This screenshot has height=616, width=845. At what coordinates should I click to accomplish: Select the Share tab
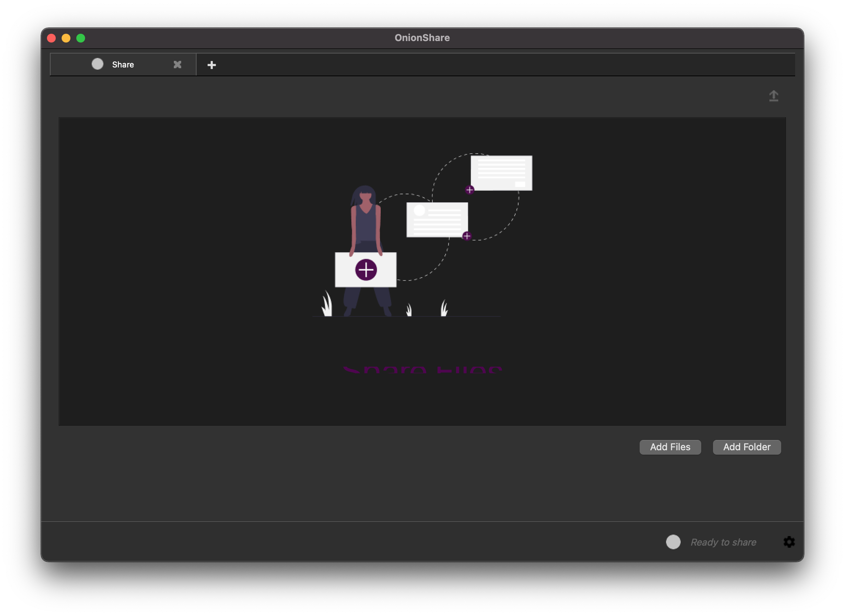click(123, 65)
